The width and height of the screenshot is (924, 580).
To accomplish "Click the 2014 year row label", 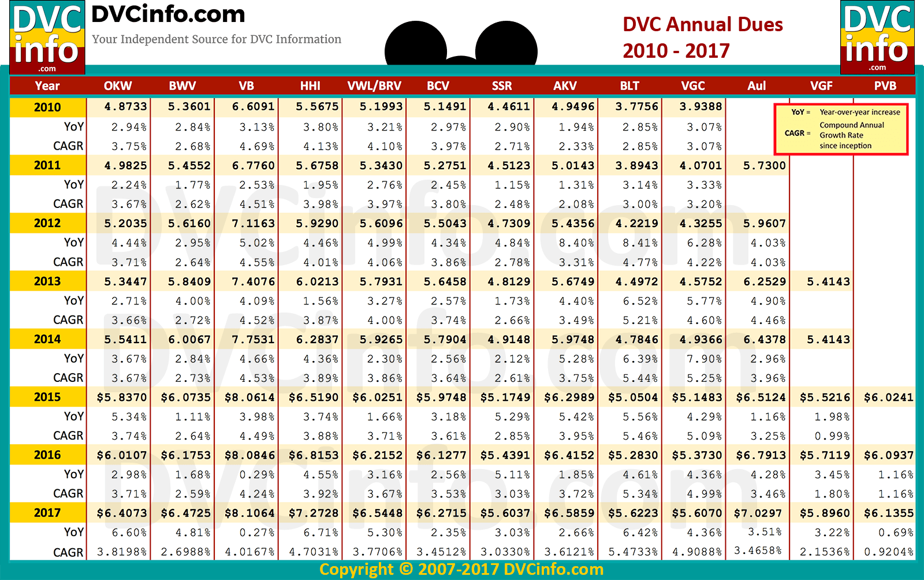I will pos(47,339).
